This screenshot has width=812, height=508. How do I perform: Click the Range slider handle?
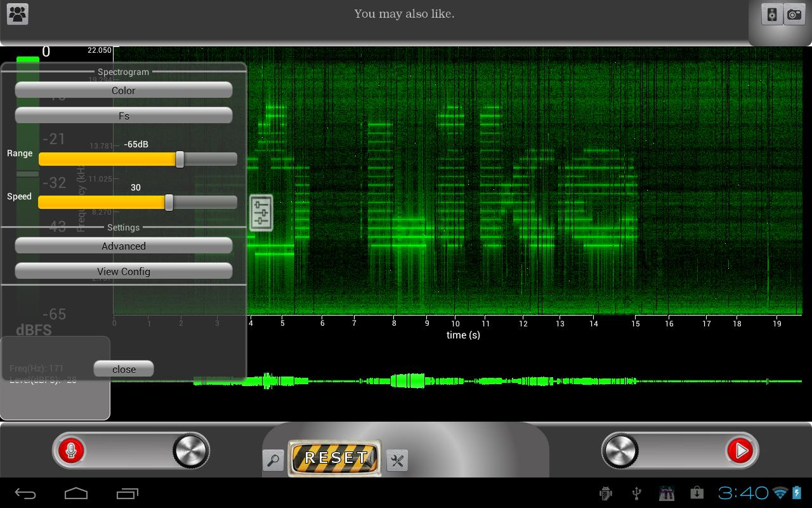click(180, 159)
